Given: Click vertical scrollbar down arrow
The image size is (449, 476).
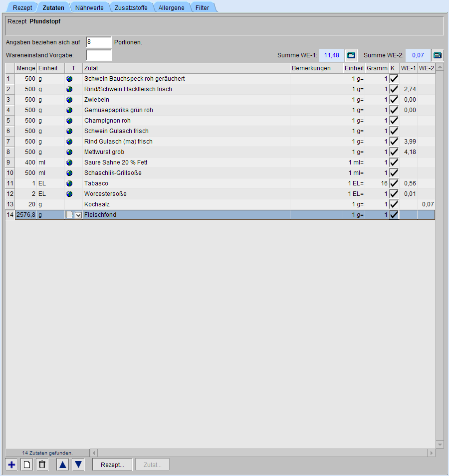Looking at the screenshot, I should coord(440,445).
